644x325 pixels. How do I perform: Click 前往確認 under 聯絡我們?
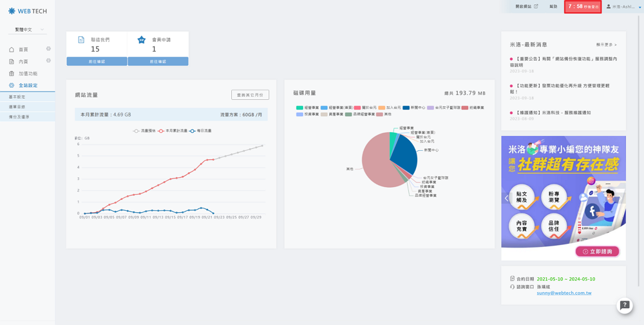pyautogui.click(x=97, y=61)
